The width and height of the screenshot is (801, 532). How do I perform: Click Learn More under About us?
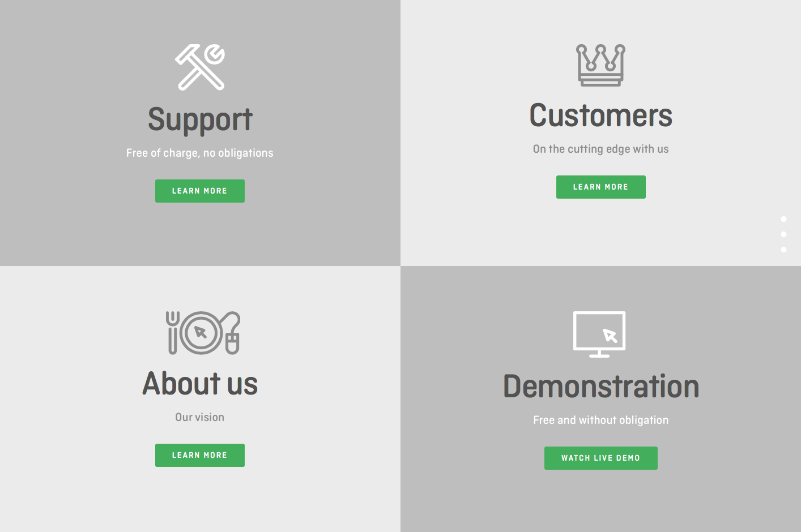pyautogui.click(x=200, y=456)
